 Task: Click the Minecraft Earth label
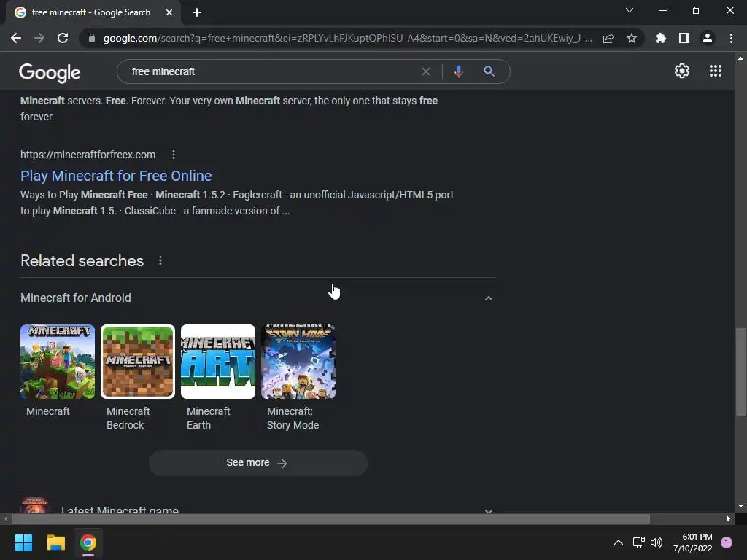tap(208, 418)
